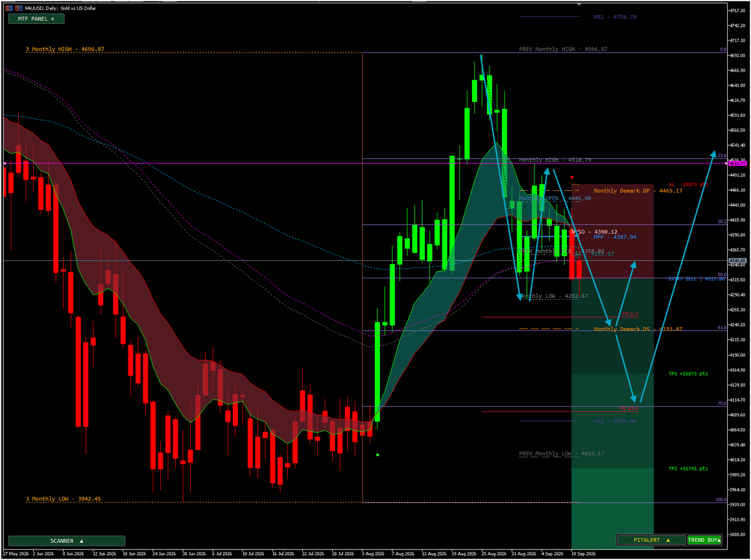Click the MS1 - 4079.00 label

(615, 421)
